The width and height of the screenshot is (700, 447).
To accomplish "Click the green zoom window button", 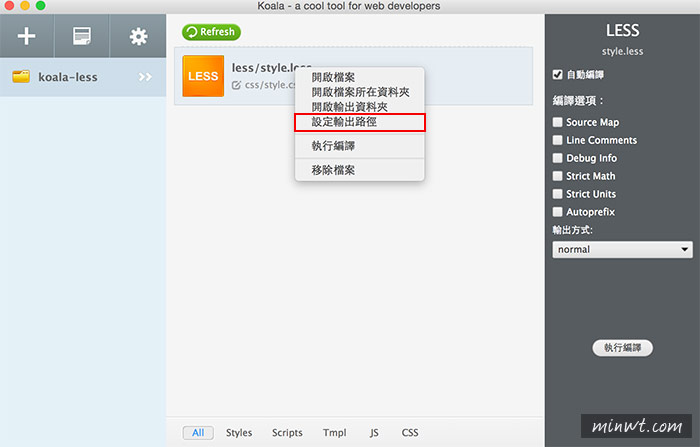I will [41, 5].
